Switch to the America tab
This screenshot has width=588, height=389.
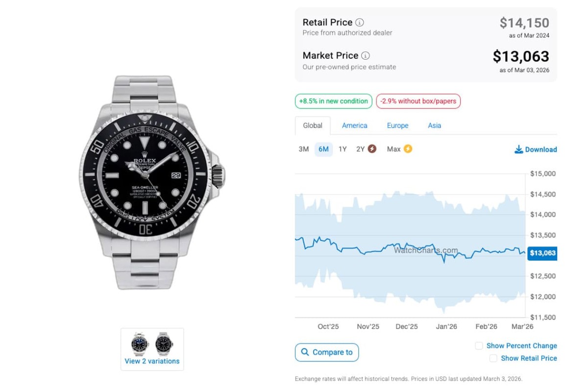(355, 125)
